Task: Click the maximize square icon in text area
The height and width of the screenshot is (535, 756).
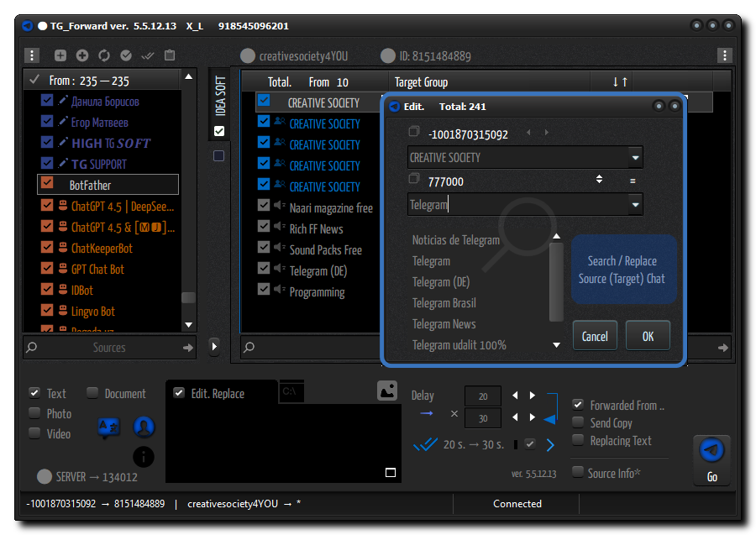Action: [391, 472]
